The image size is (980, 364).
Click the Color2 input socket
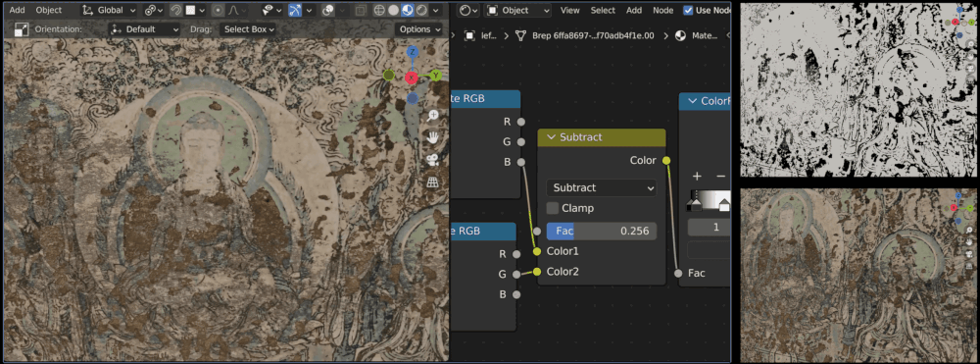[537, 272]
